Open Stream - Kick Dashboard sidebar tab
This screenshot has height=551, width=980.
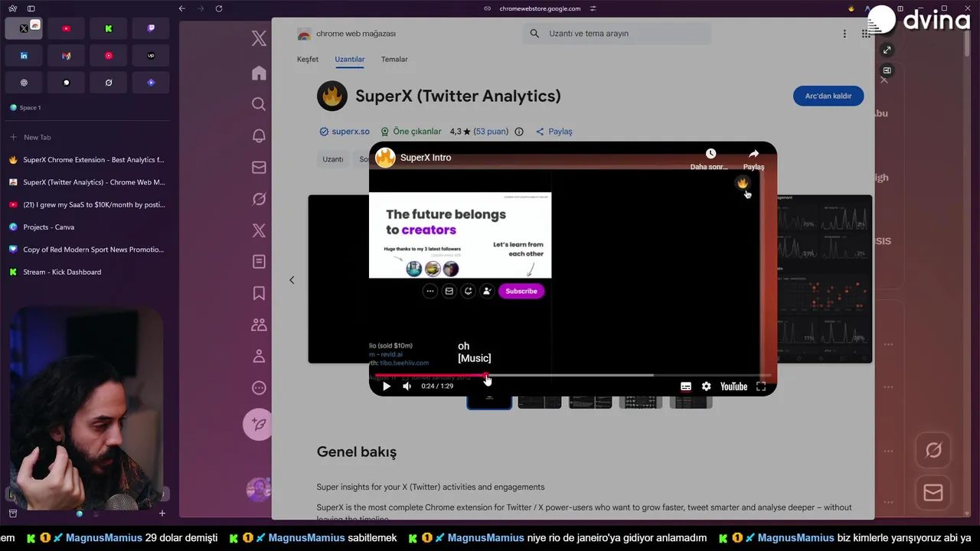(x=87, y=272)
